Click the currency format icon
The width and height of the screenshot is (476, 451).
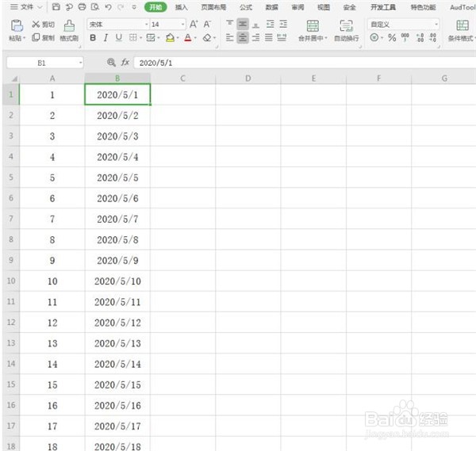click(x=374, y=37)
